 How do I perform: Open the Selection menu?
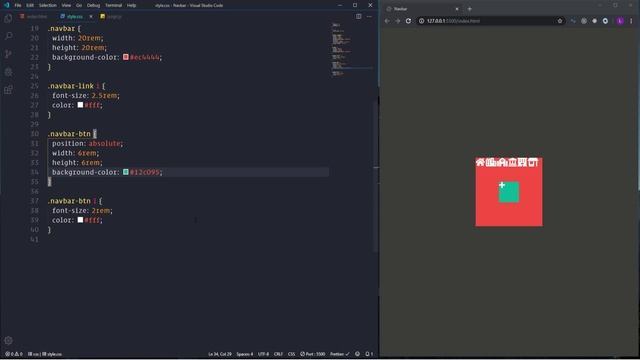pos(48,5)
